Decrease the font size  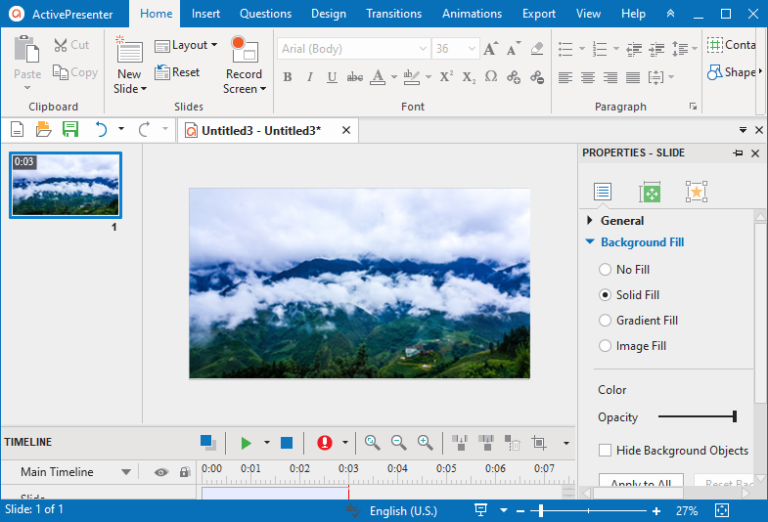[x=513, y=48]
